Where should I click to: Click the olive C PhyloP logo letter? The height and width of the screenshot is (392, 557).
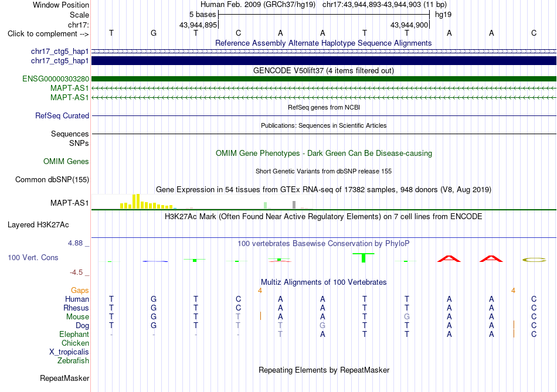534,260
